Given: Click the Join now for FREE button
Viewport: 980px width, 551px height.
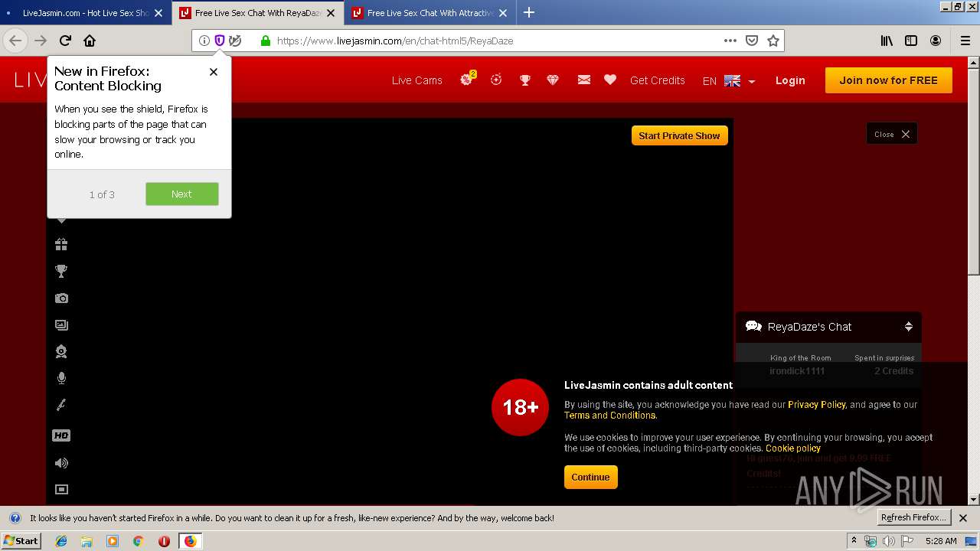Looking at the screenshot, I should coord(888,80).
